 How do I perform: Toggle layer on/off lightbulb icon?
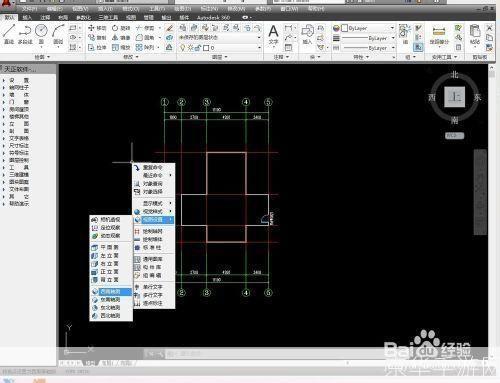tap(183, 48)
